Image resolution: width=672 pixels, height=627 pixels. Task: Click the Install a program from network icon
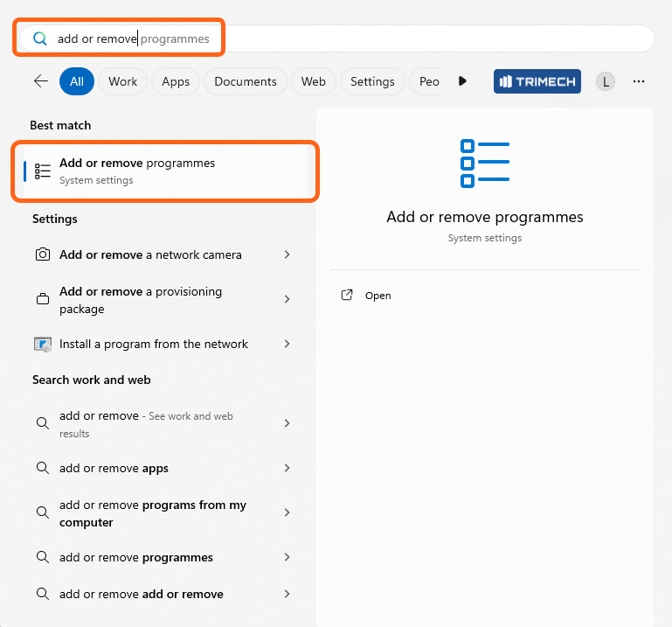[x=42, y=345]
